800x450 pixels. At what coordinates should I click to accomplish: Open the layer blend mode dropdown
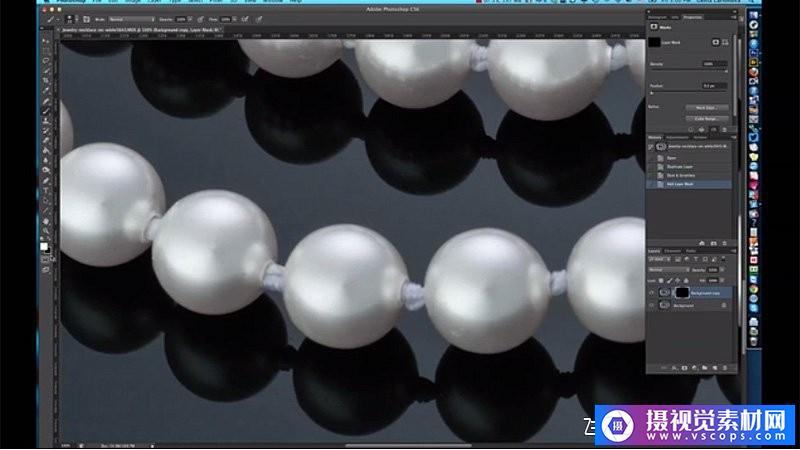pos(669,269)
